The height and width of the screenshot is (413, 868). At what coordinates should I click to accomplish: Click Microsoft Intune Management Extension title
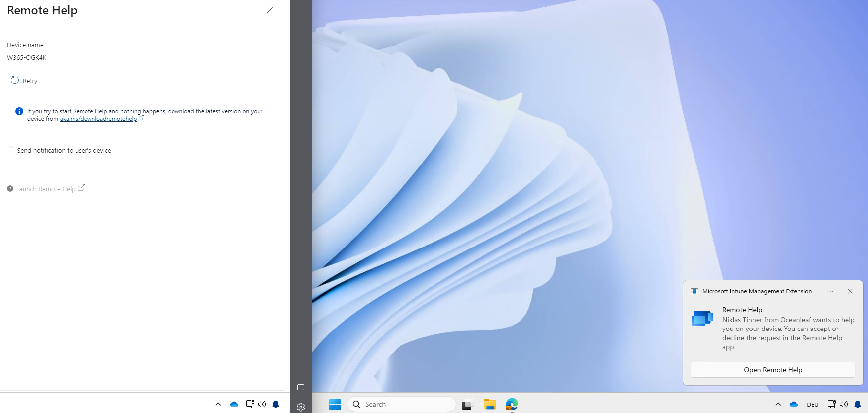tap(757, 291)
